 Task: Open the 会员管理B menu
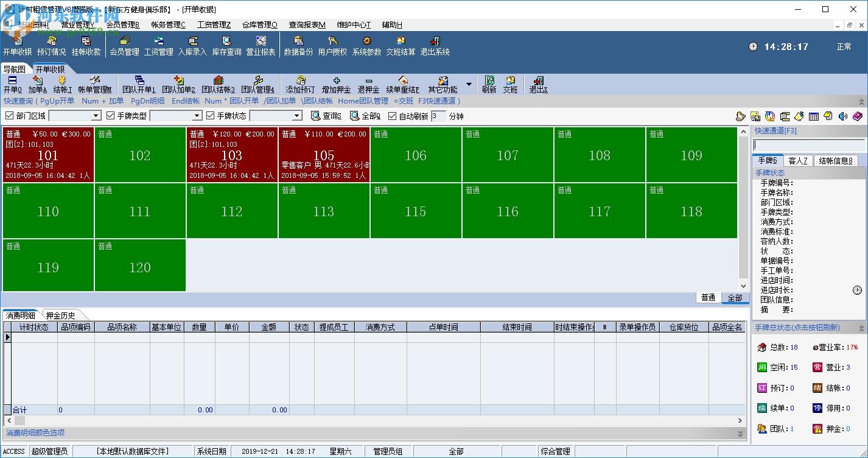[x=123, y=25]
